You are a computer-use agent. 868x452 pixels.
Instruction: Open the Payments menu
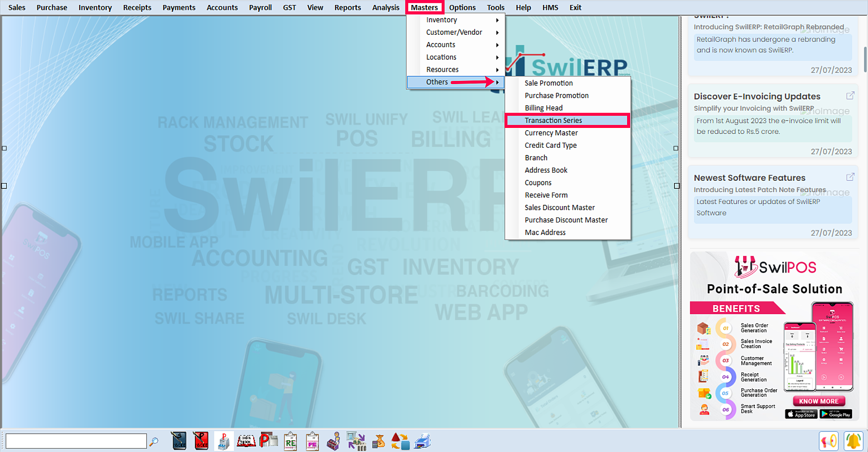click(x=179, y=7)
